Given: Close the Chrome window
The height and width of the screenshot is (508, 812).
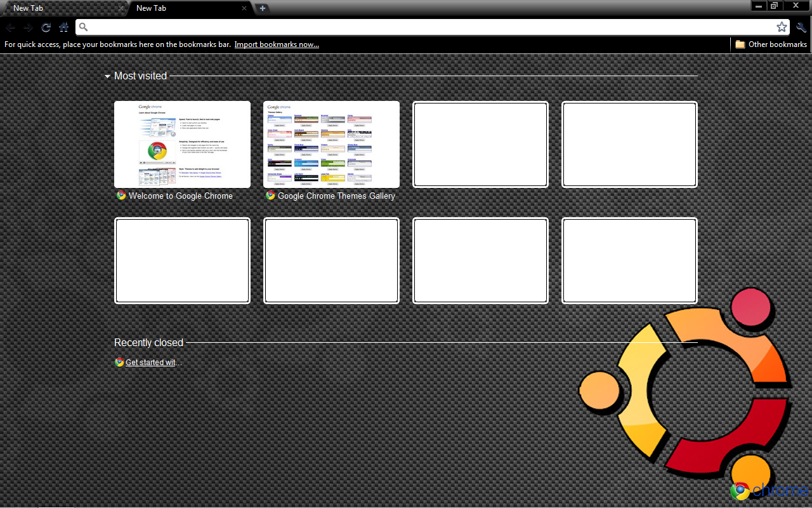Looking at the screenshot, I should click(796, 5).
